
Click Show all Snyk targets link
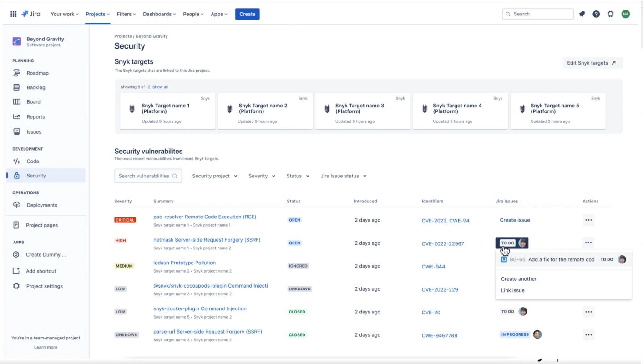(160, 87)
